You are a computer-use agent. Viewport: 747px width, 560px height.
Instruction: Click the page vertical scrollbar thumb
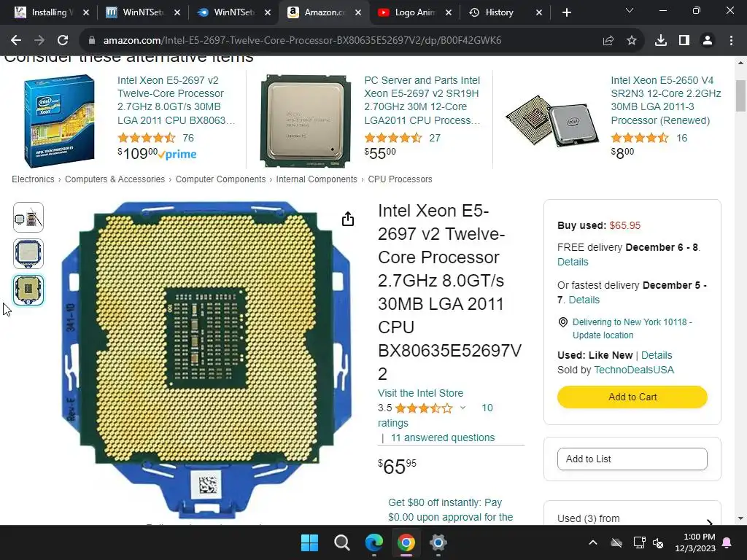tap(740, 96)
